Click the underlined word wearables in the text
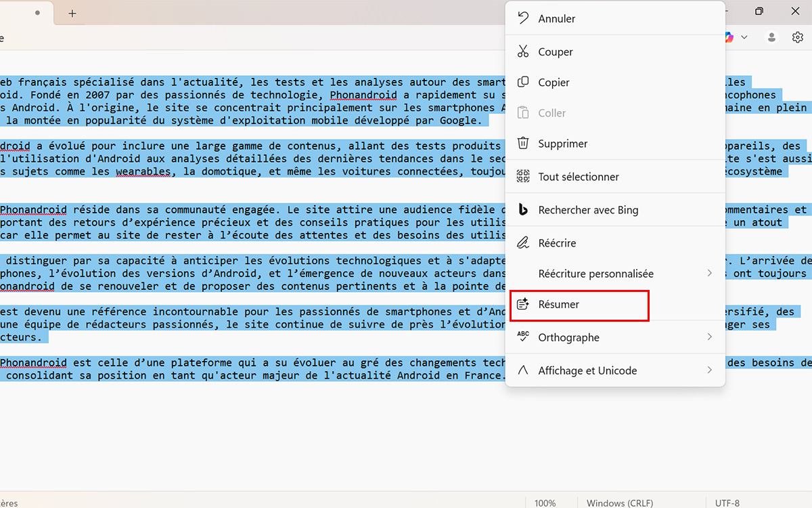Viewport: 812px width, 508px height. tap(142, 171)
